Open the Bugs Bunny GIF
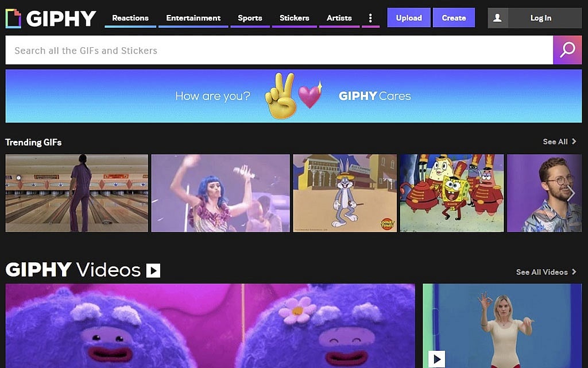The image size is (588, 368). [345, 193]
